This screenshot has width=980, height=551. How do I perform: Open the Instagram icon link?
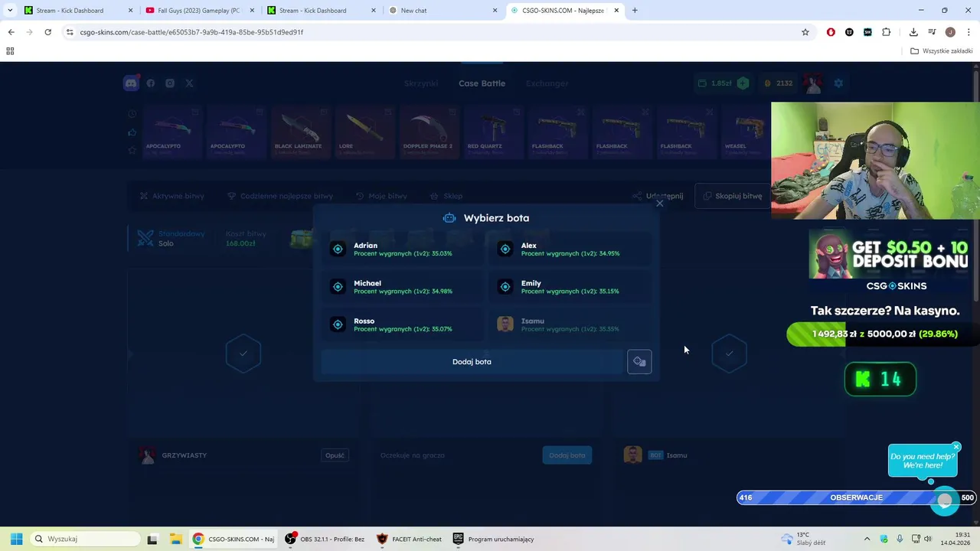point(170,83)
